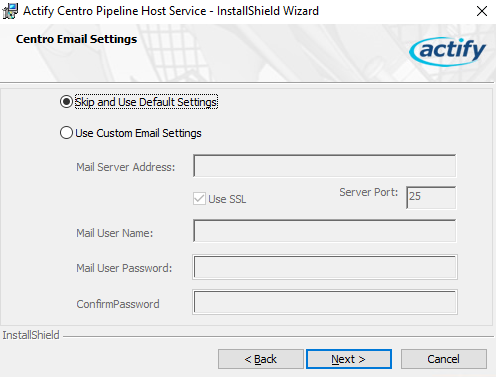Choose Use Custom Email Settings radio button
This screenshot has height=377, width=496.
pyautogui.click(x=66, y=133)
